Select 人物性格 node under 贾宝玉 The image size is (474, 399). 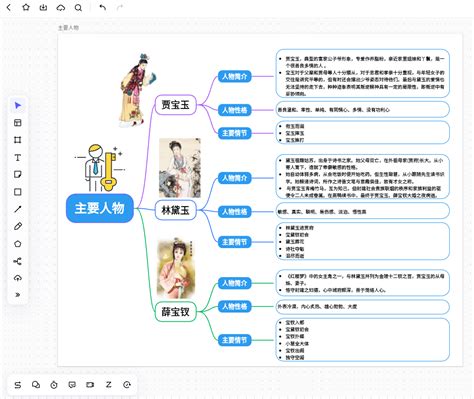click(235, 110)
